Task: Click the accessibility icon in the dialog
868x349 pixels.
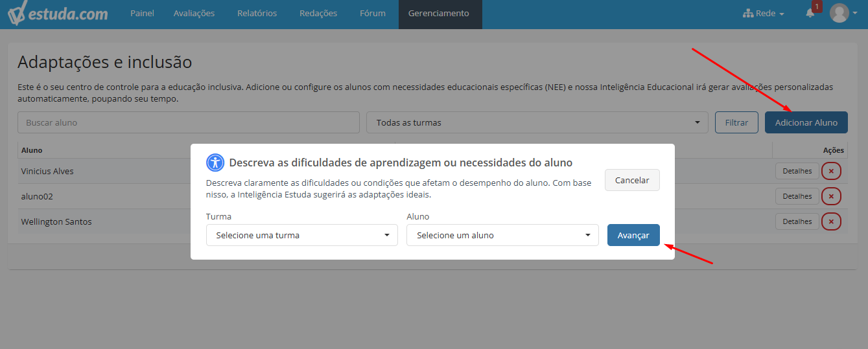Action: [x=215, y=163]
